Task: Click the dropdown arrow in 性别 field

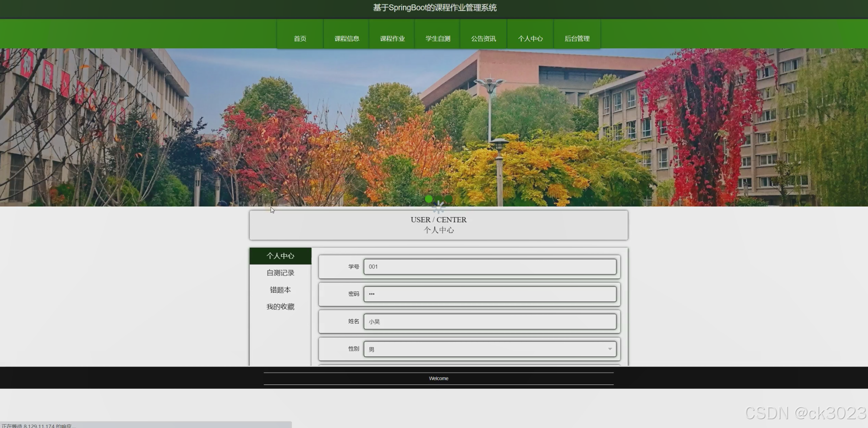Action: (610, 349)
